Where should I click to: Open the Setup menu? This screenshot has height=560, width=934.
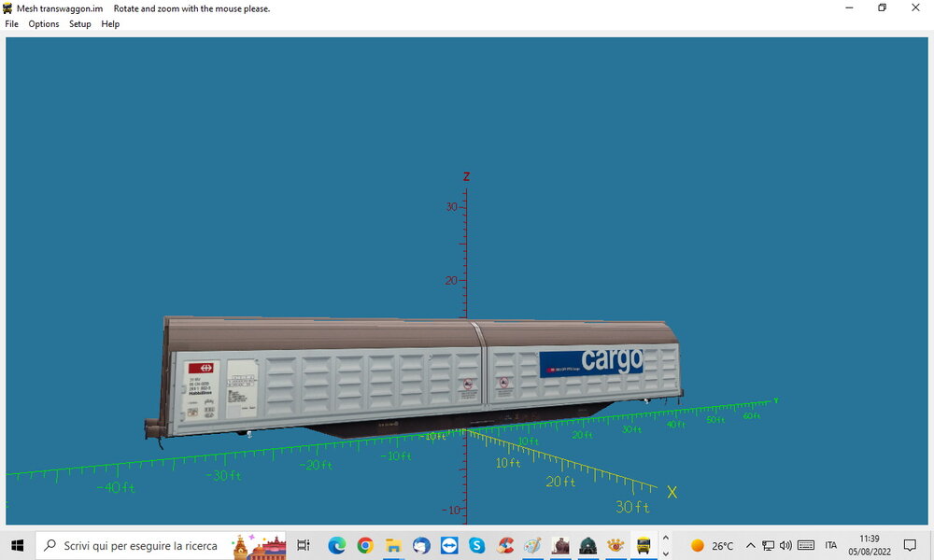coord(79,24)
